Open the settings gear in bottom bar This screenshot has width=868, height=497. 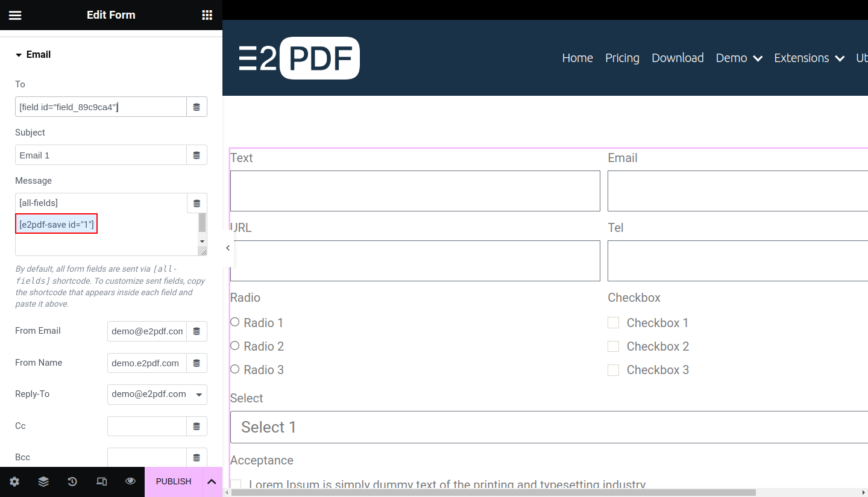[x=14, y=481]
